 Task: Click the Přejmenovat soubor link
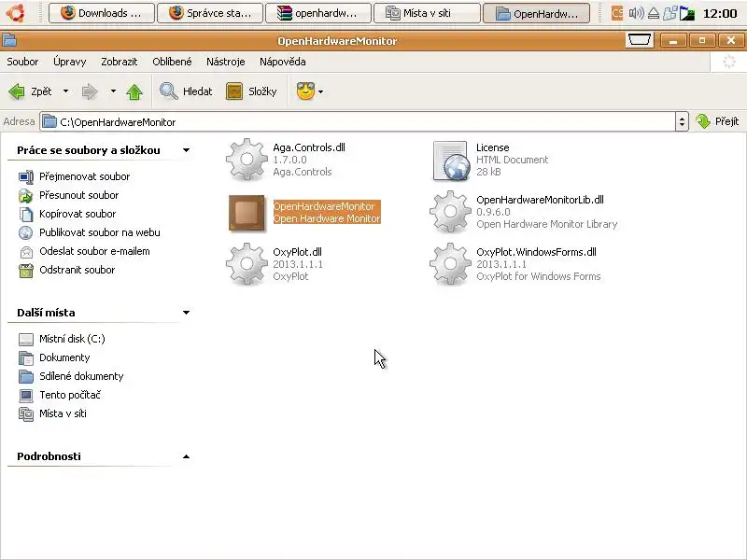point(84,176)
